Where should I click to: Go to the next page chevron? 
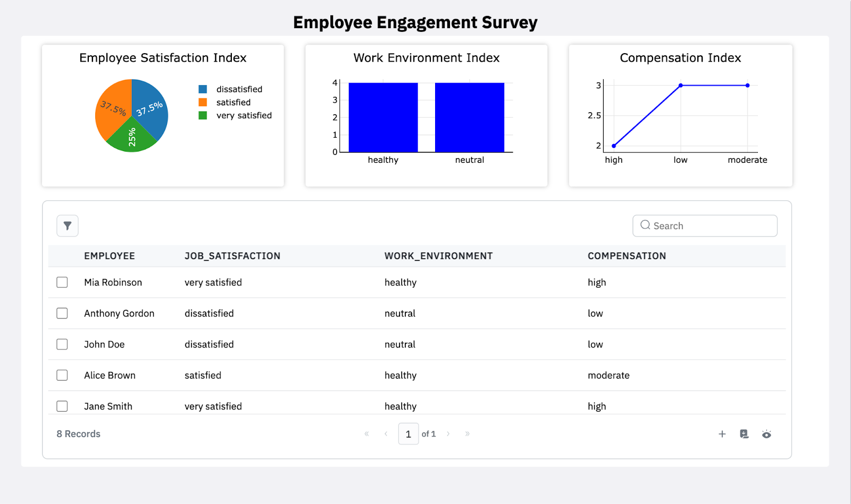click(x=448, y=434)
